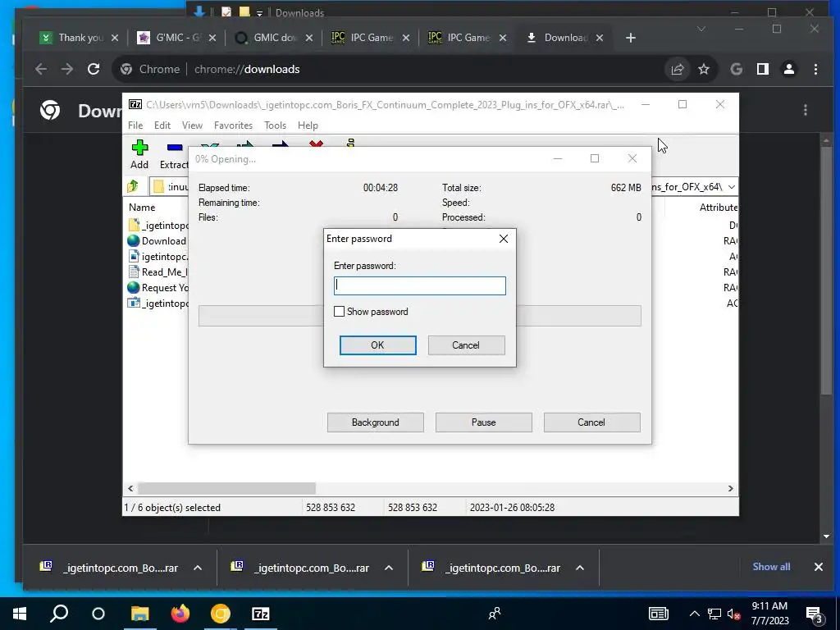Sort by Name column header

[x=142, y=208]
